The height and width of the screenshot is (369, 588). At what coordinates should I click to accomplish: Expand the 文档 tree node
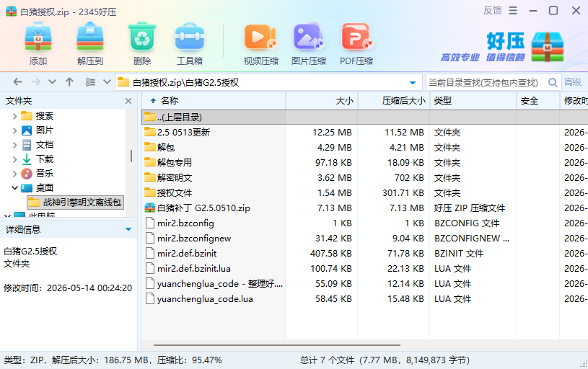[x=14, y=145]
